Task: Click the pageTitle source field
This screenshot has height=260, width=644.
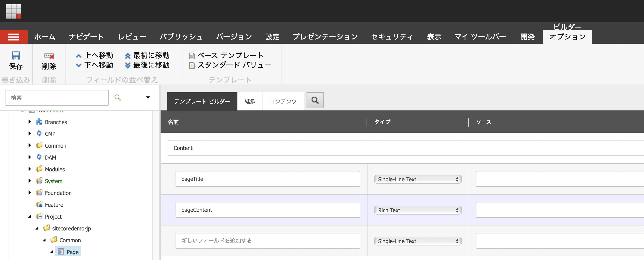Action: 560,179
